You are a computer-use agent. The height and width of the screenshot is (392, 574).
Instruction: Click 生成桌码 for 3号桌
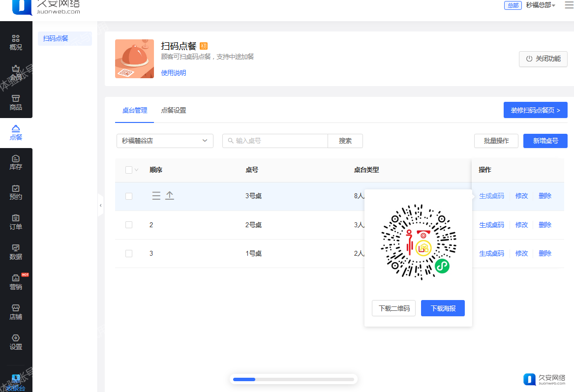pyautogui.click(x=492, y=196)
